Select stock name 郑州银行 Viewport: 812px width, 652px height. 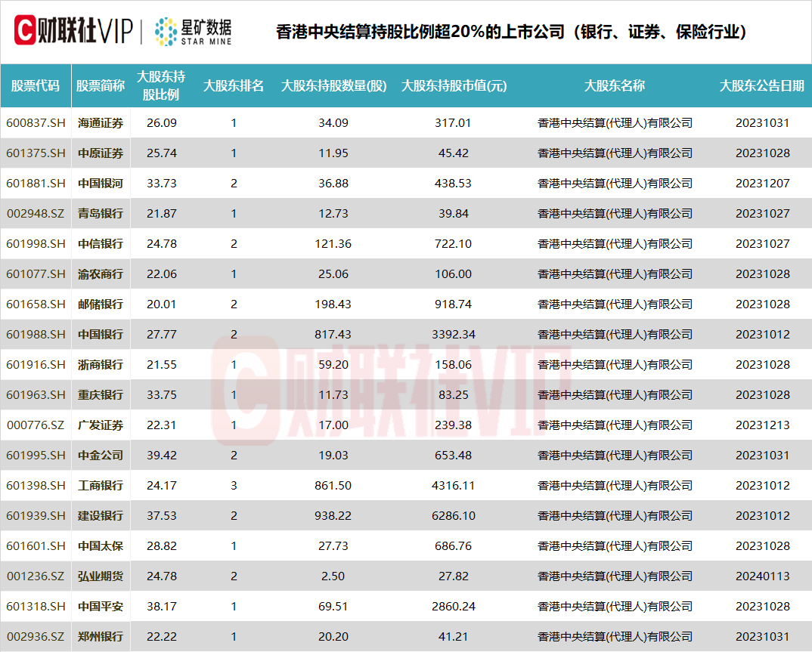click(x=101, y=636)
